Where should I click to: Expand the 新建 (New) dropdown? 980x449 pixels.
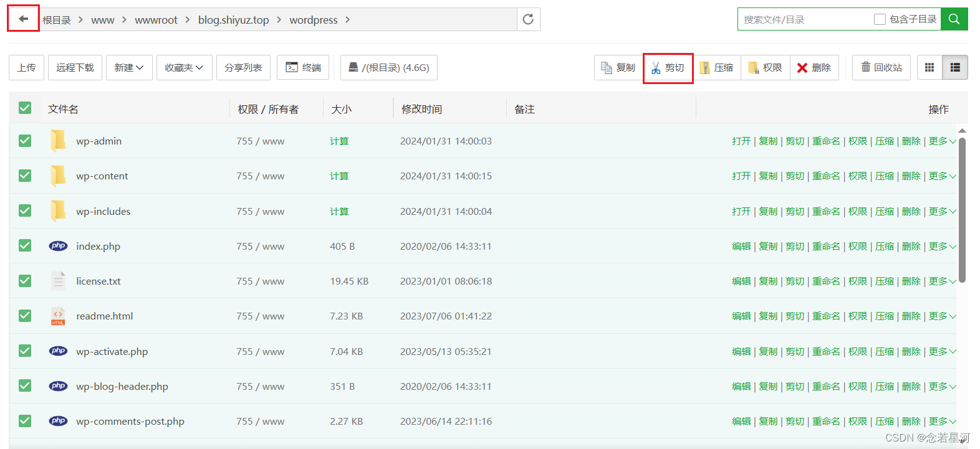click(x=128, y=67)
